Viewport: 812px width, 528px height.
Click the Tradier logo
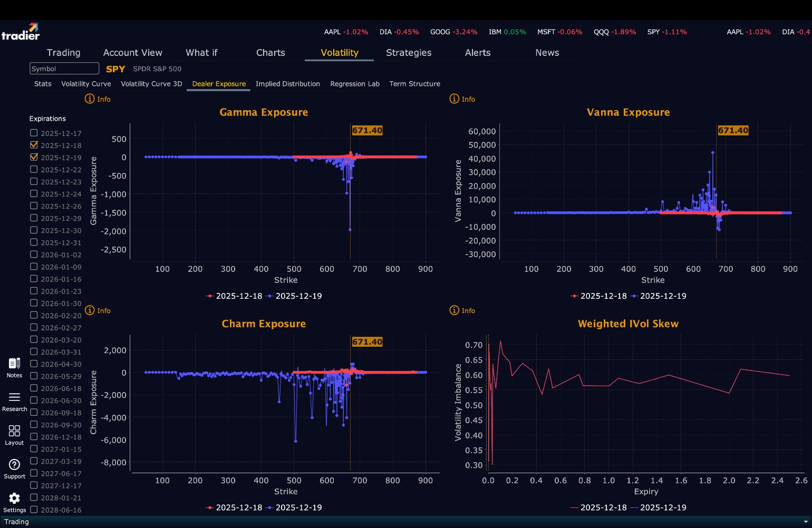[x=21, y=32]
